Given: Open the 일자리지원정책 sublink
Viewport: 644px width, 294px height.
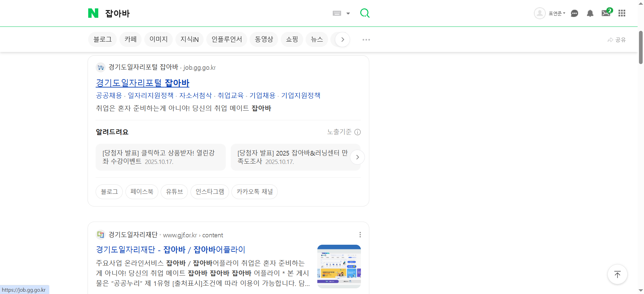Looking at the screenshot, I should click(151, 96).
